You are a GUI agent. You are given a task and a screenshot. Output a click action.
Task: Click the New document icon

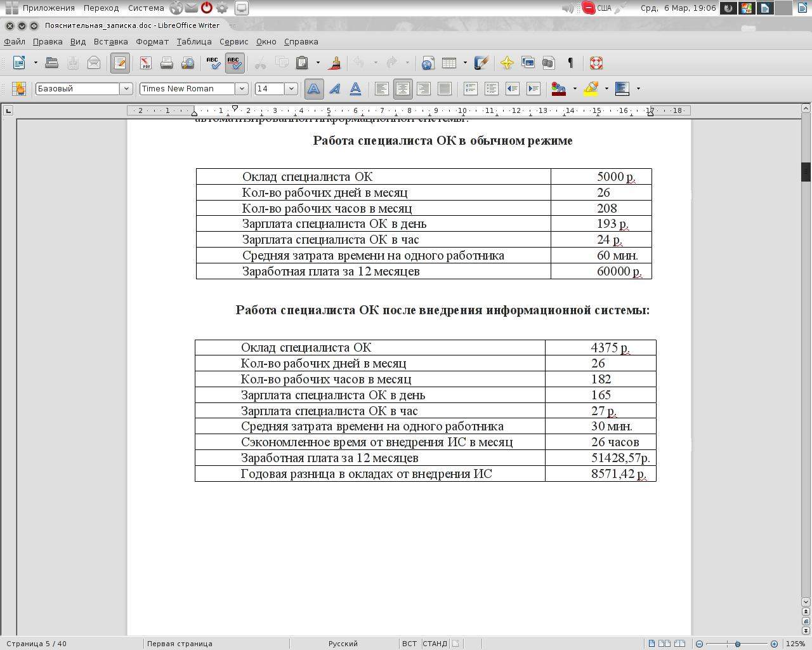[x=19, y=63]
